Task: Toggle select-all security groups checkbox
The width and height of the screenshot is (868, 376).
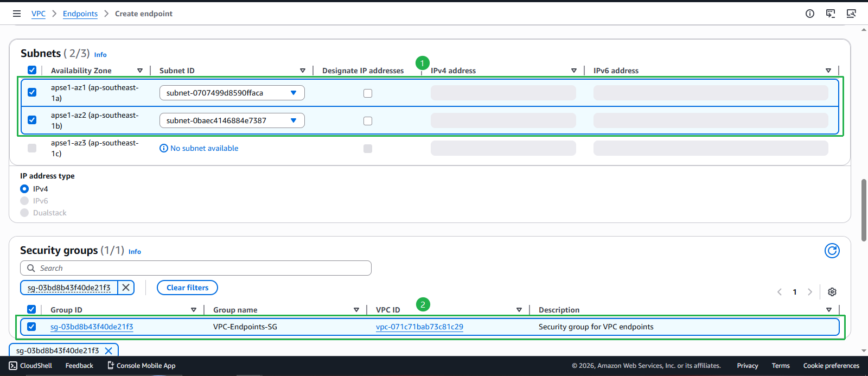Action: click(x=31, y=309)
